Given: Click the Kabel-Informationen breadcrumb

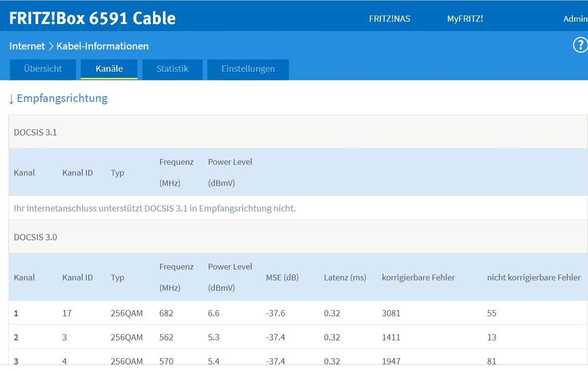Looking at the screenshot, I should click(102, 46).
